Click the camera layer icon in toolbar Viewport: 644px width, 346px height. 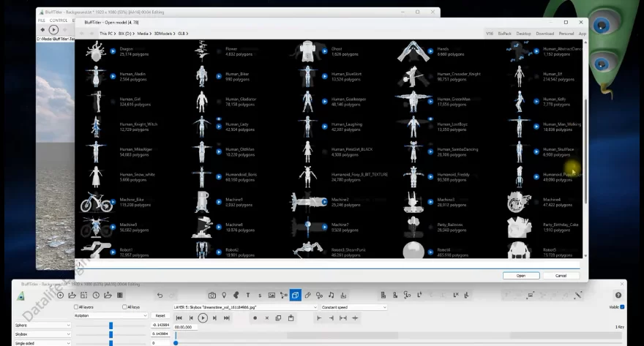pos(212,296)
